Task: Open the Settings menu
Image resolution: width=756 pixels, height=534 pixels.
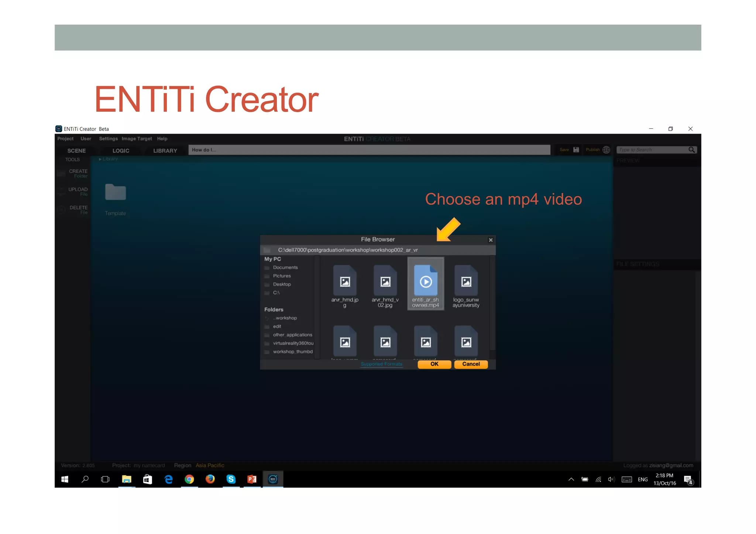Action: tap(108, 139)
